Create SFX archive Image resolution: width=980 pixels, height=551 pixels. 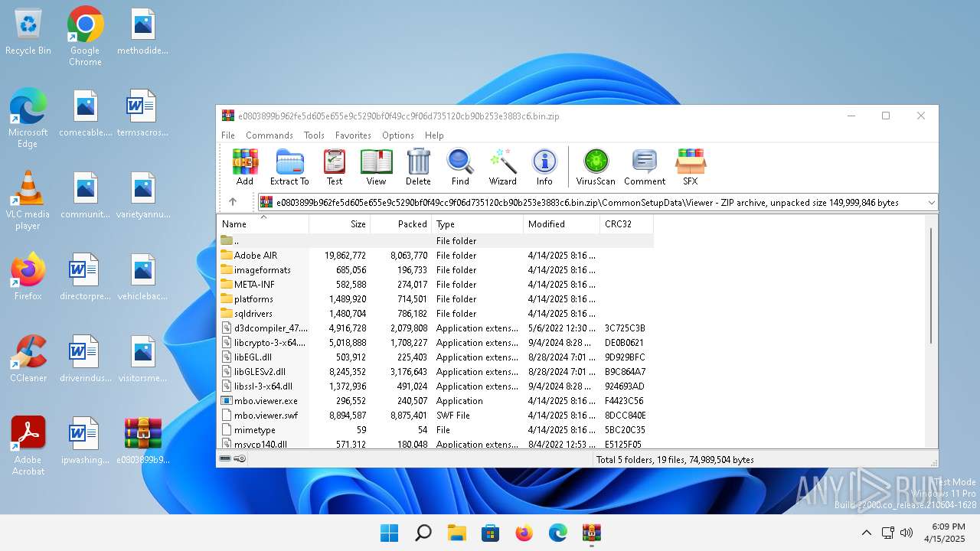coord(691,168)
